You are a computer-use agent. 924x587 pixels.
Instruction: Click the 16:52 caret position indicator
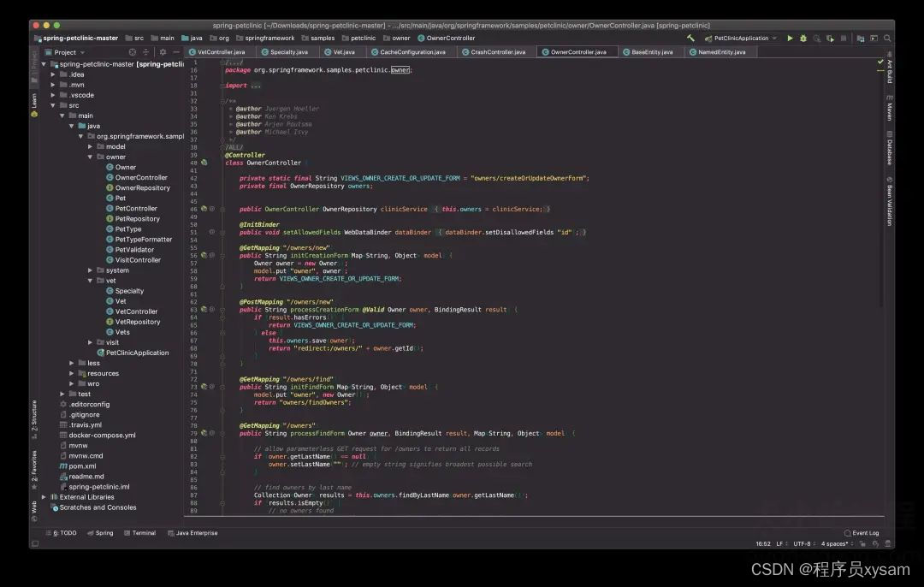(x=762, y=544)
